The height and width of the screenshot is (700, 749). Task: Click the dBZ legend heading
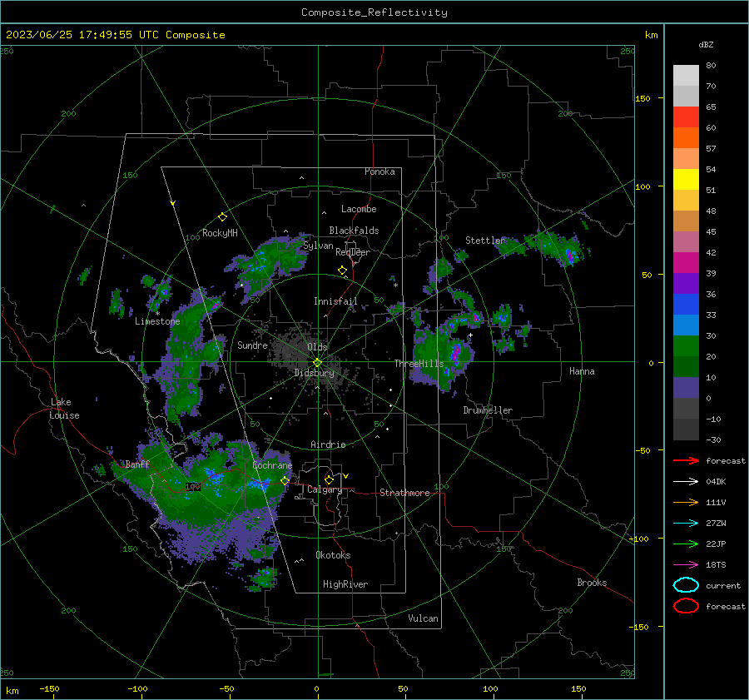(706, 44)
